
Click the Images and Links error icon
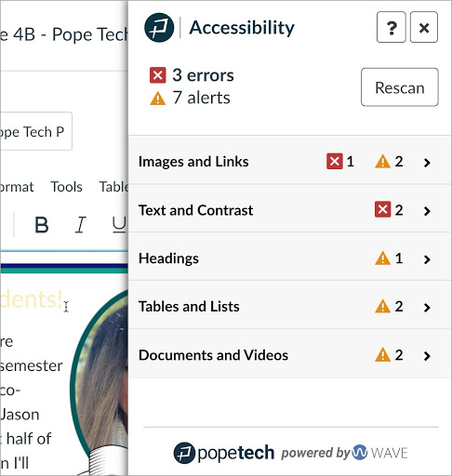(335, 162)
